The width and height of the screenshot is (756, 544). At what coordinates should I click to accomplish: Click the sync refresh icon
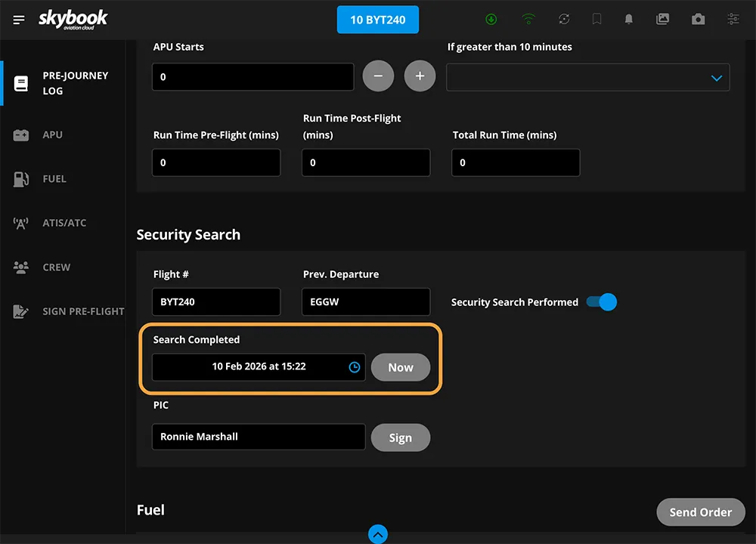(x=564, y=20)
